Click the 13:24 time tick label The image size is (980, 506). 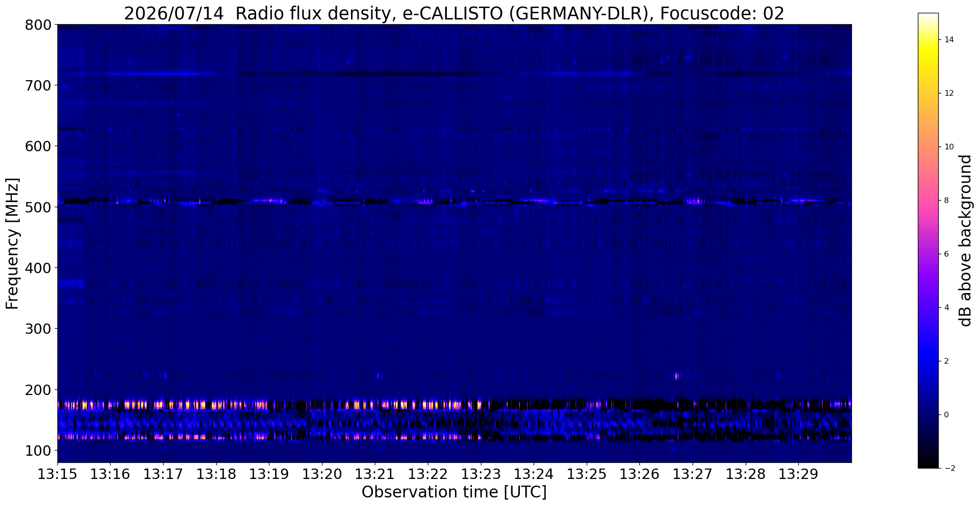click(x=534, y=474)
